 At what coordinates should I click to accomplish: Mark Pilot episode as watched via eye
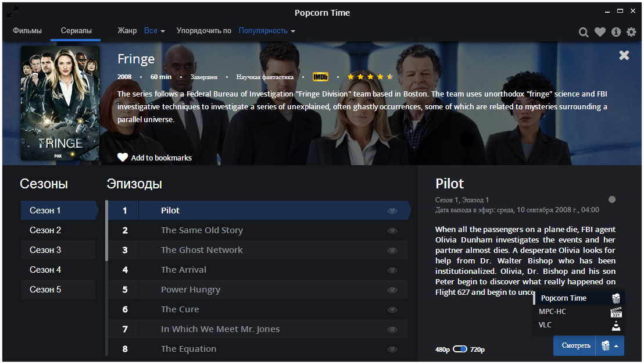point(392,210)
